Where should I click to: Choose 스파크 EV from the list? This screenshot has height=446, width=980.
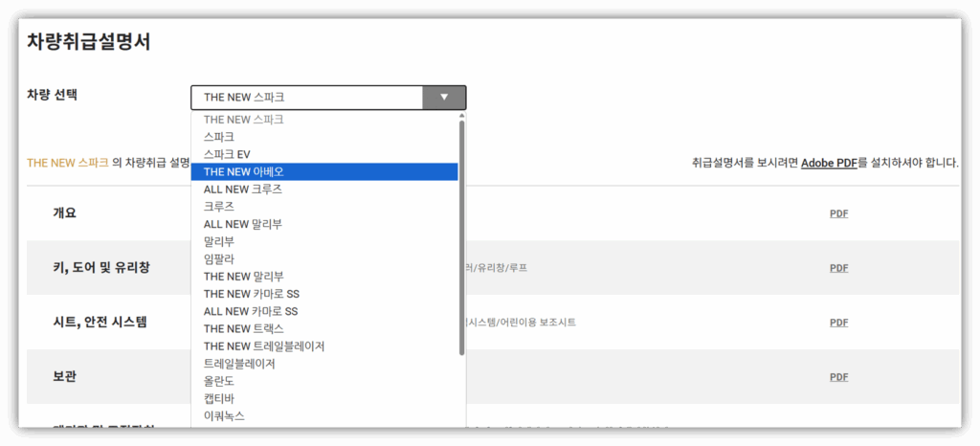pos(324,154)
